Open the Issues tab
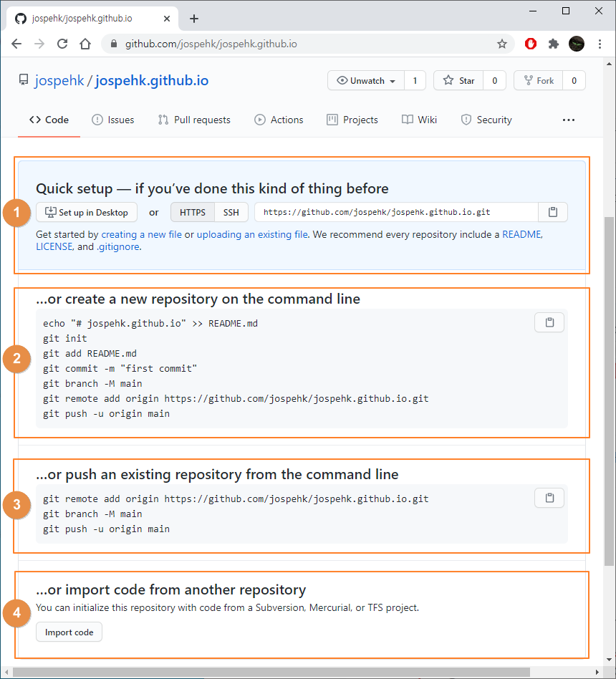The width and height of the screenshot is (616, 679). tap(113, 120)
